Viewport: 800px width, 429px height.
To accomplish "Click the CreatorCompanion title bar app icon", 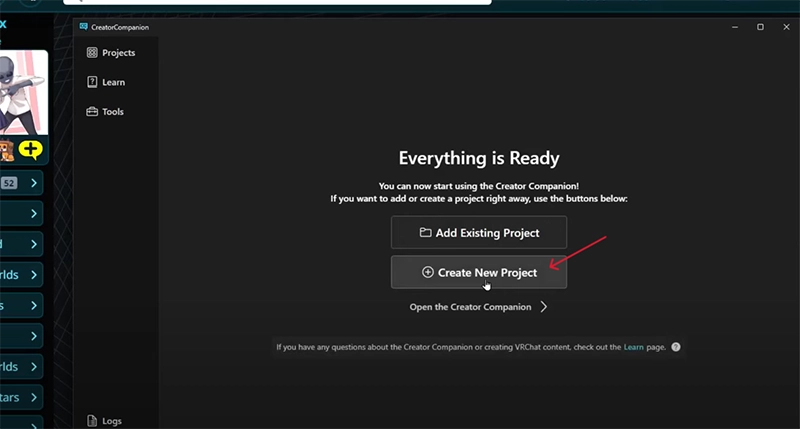I will (x=84, y=27).
